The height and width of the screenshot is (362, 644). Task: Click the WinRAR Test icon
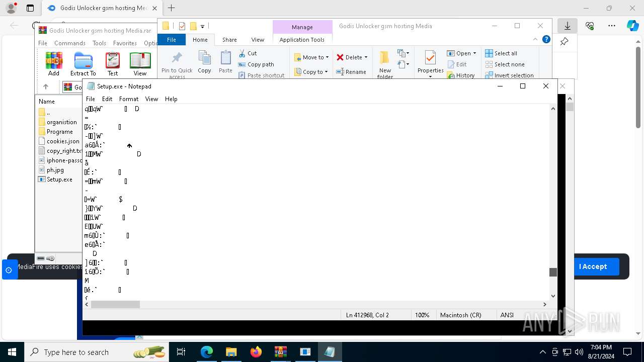113,64
